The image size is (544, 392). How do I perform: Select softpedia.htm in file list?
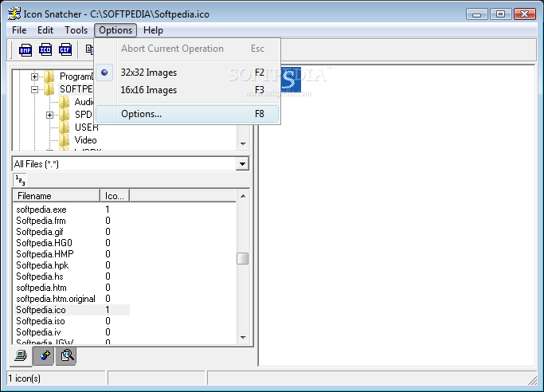click(x=41, y=288)
